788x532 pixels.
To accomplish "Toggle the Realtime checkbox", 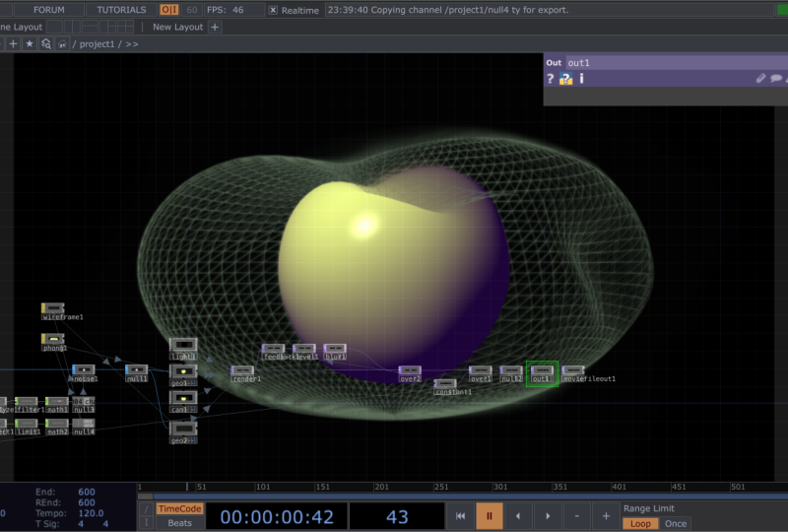I will tap(273, 10).
